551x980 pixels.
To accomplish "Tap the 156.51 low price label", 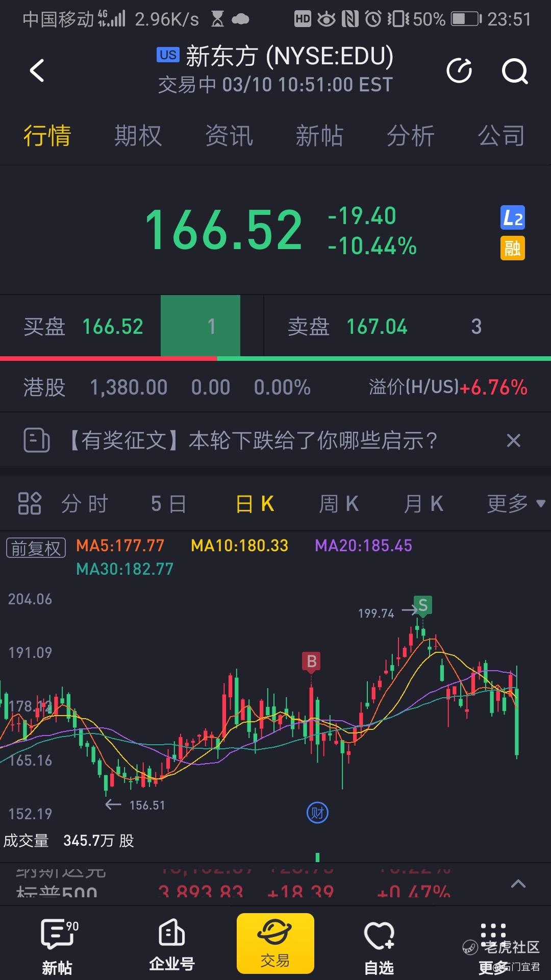I will coord(147,805).
